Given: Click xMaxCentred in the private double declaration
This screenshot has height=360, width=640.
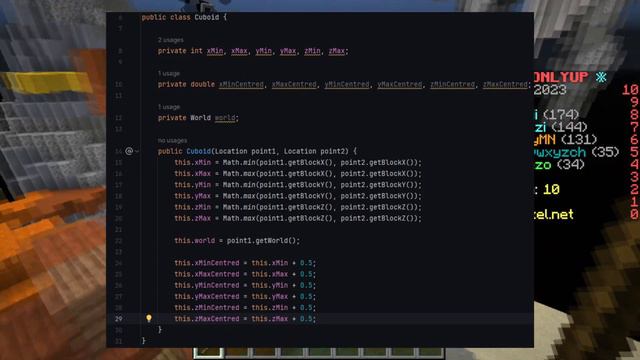Looking at the screenshot, I should 294,84.
